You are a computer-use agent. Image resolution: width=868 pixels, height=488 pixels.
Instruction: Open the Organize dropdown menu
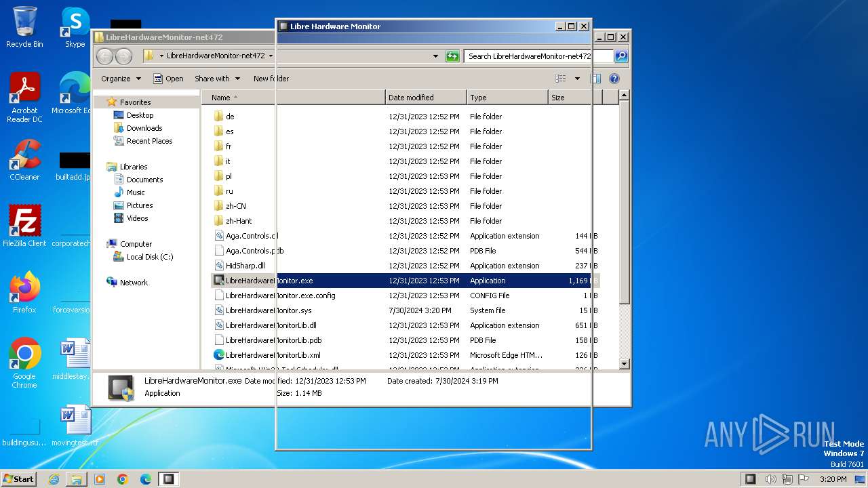[x=121, y=79]
